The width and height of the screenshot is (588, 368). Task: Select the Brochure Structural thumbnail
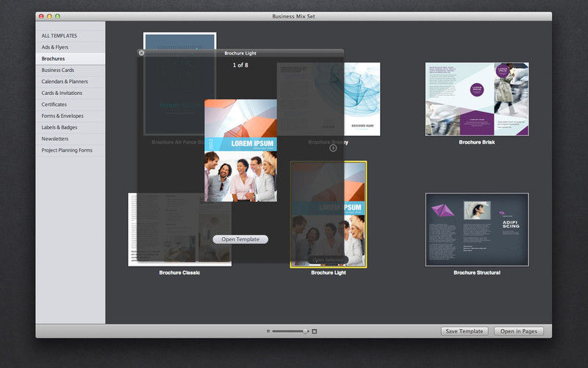[x=477, y=230]
